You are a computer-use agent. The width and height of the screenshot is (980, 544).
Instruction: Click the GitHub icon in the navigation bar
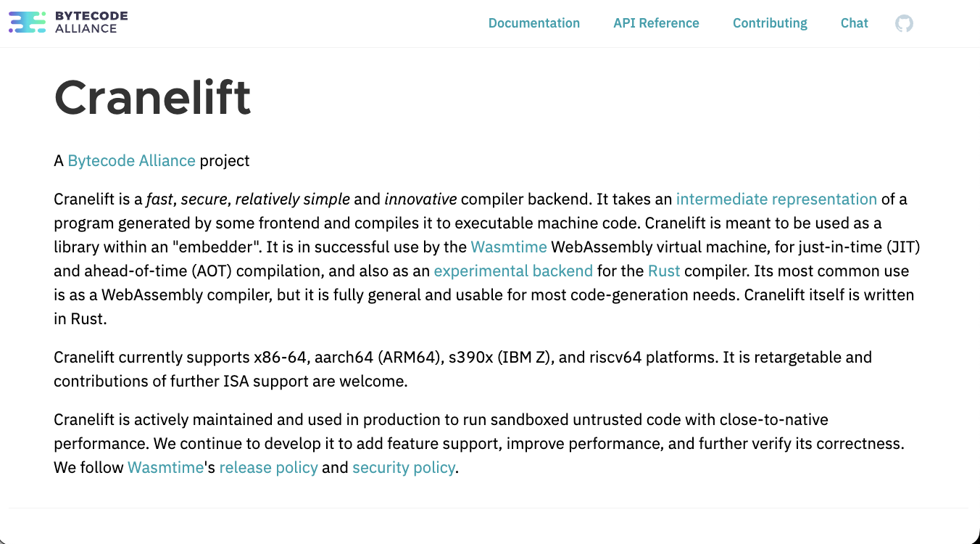click(x=904, y=23)
